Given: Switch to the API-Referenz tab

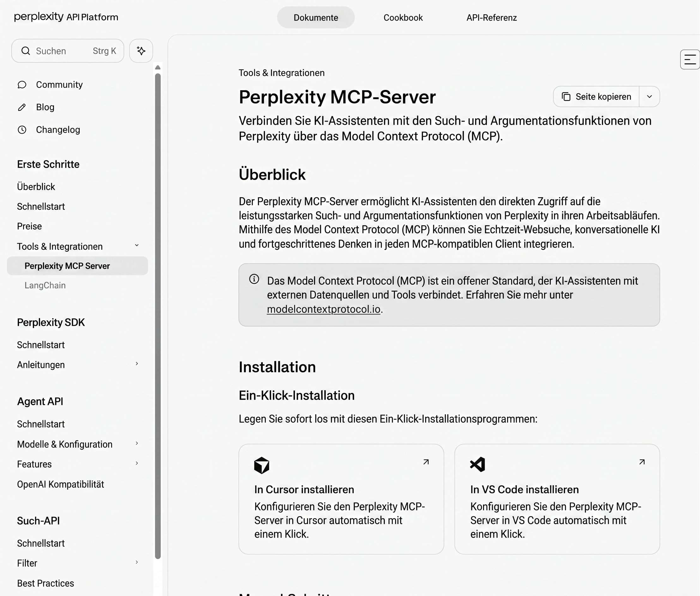Looking at the screenshot, I should pyautogui.click(x=492, y=18).
